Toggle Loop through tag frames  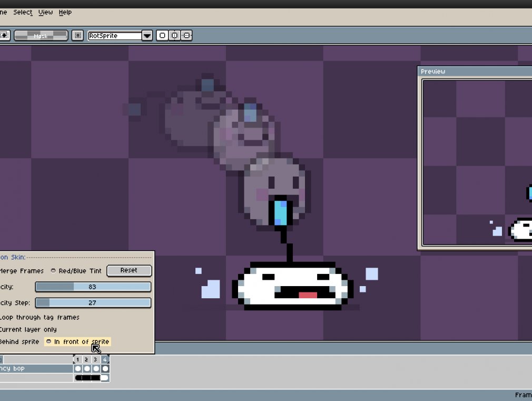[x=40, y=317]
